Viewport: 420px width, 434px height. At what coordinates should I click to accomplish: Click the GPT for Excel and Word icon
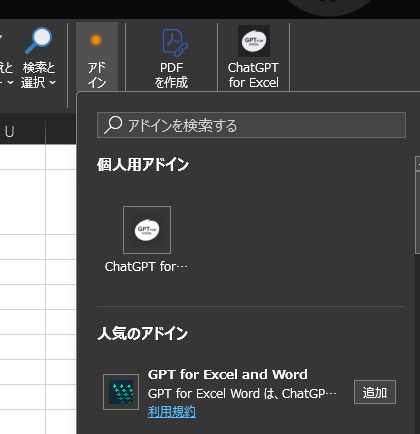[121, 392]
